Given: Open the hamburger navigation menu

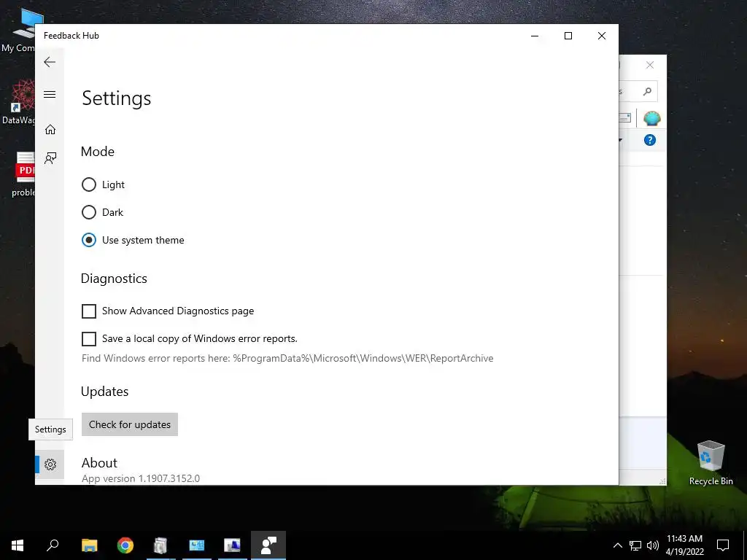Looking at the screenshot, I should 50,94.
